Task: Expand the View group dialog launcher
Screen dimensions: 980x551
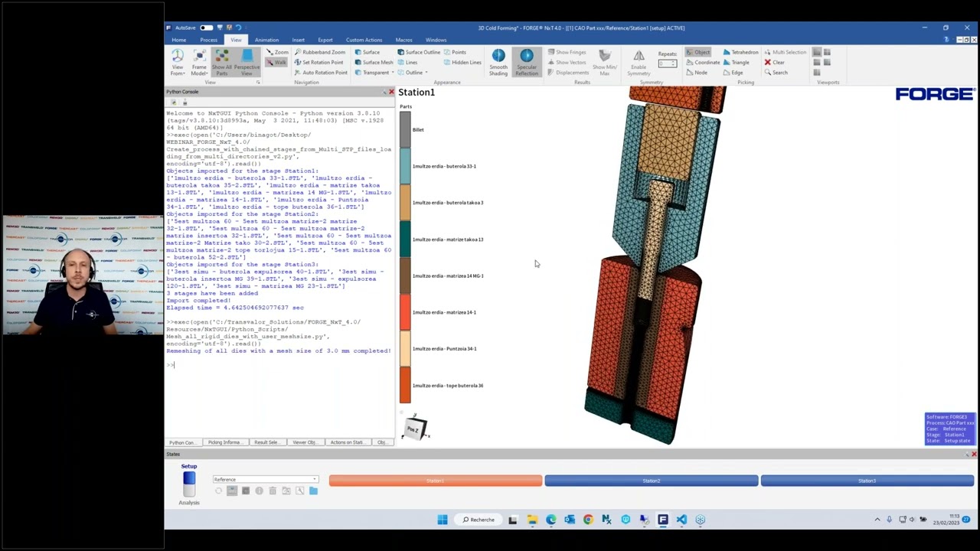Action: pyautogui.click(x=258, y=82)
